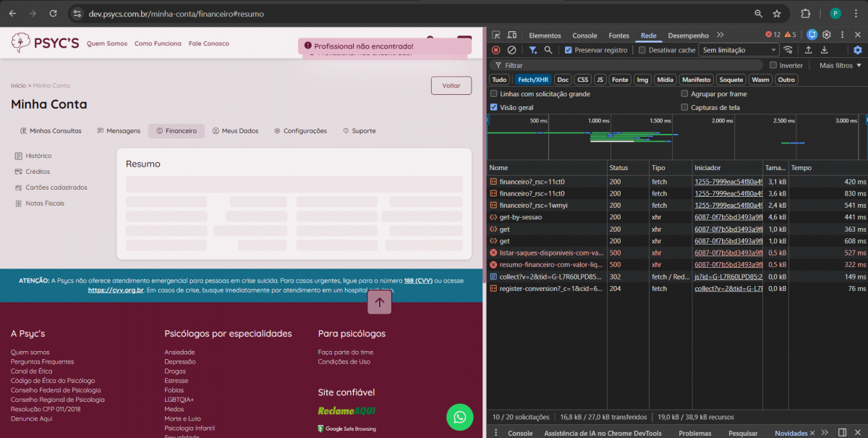Uncheck the Preservar registro checkbox

[x=569, y=50]
